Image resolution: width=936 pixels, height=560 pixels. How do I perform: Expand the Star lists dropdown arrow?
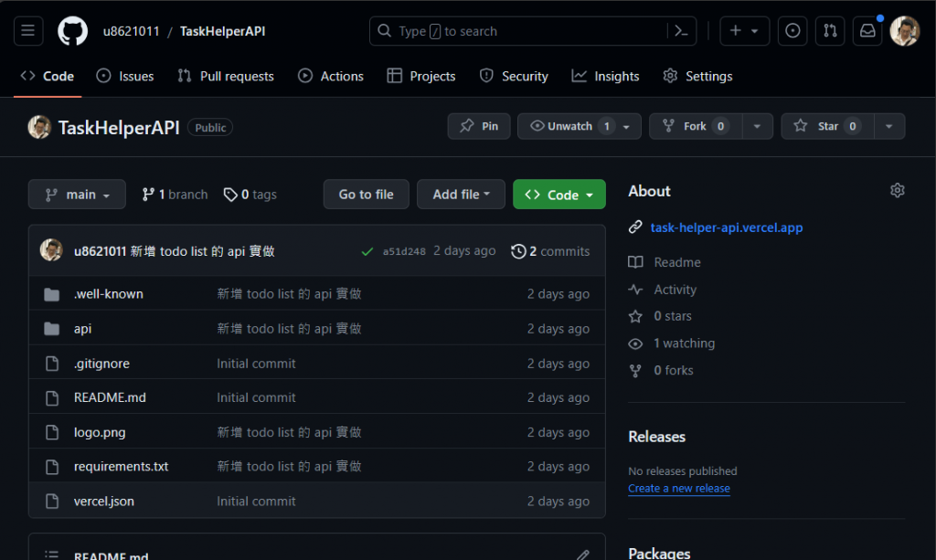[x=888, y=126]
